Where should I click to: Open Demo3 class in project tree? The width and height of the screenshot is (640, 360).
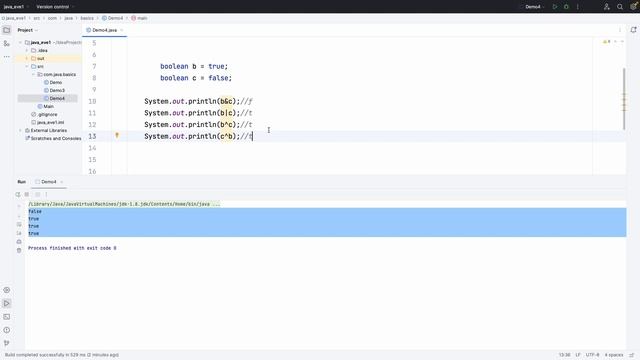pos(54,90)
